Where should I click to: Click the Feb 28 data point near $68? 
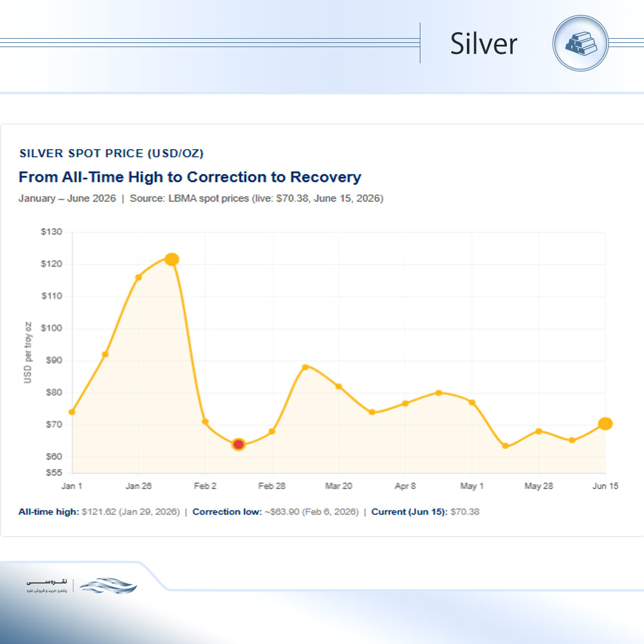tap(271, 431)
